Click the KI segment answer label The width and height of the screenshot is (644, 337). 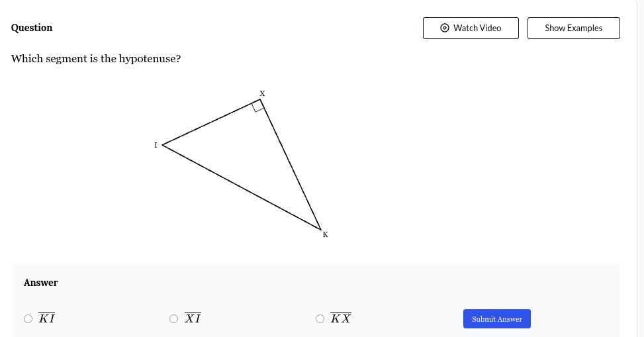coord(46,318)
